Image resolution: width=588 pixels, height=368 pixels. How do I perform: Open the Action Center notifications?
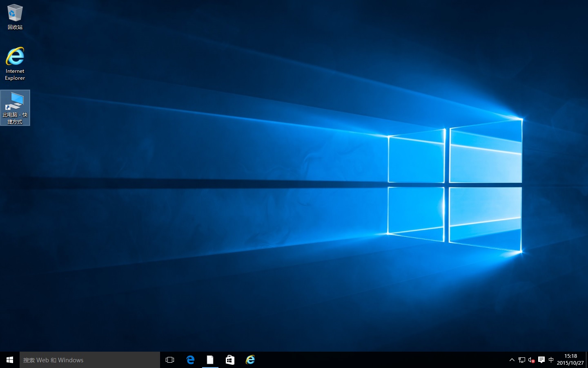point(541,360)
